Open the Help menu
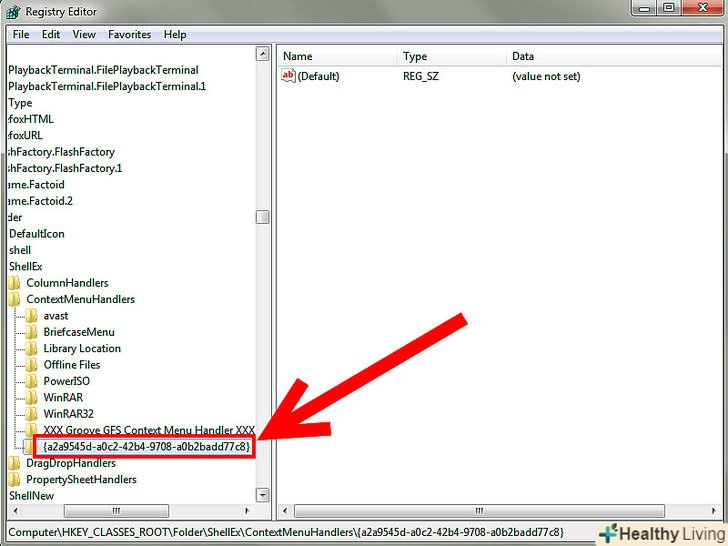The image size is (728, 546). click(x=175, y=34)
